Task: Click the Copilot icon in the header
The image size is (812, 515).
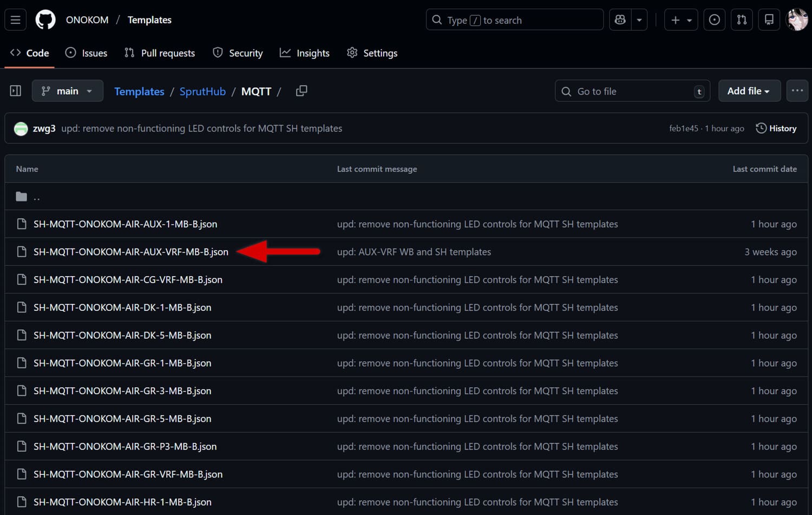Action: click(x=620, y=19)
